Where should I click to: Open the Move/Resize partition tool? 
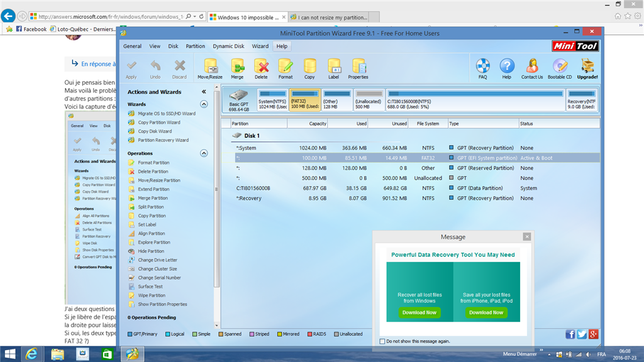(x=210, y=69)
